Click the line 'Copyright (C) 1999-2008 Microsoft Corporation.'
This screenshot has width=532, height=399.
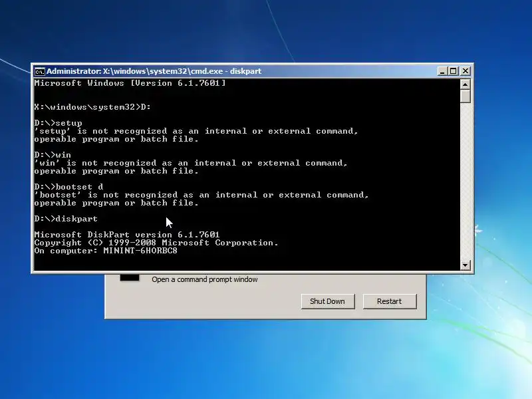[156, 243]
